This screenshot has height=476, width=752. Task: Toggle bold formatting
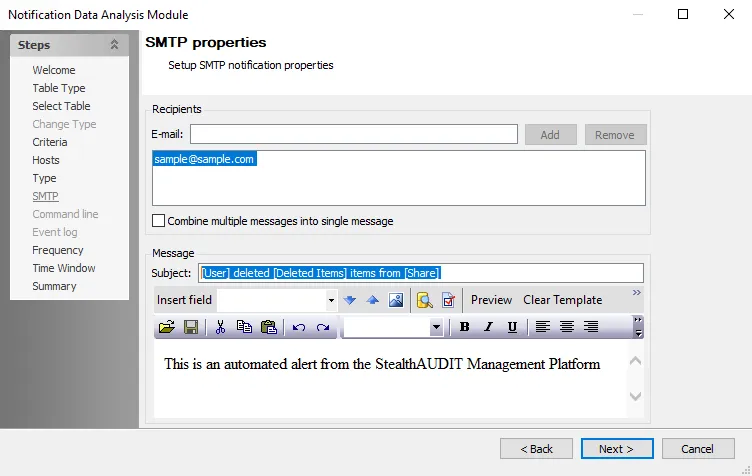(464, 327)
